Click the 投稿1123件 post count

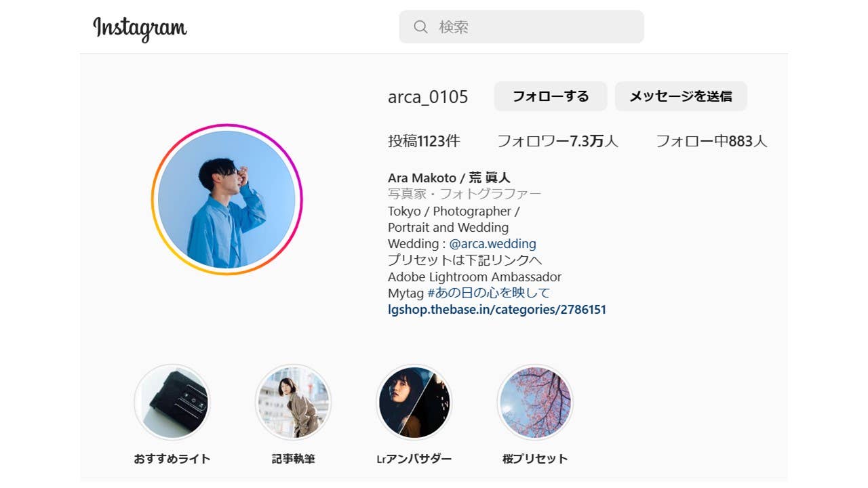(x=424, y=141)
